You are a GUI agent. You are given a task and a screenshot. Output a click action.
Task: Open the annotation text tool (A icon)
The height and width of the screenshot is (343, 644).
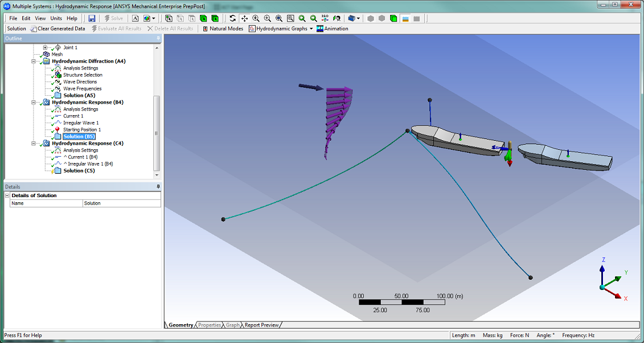tap(135, 18)
